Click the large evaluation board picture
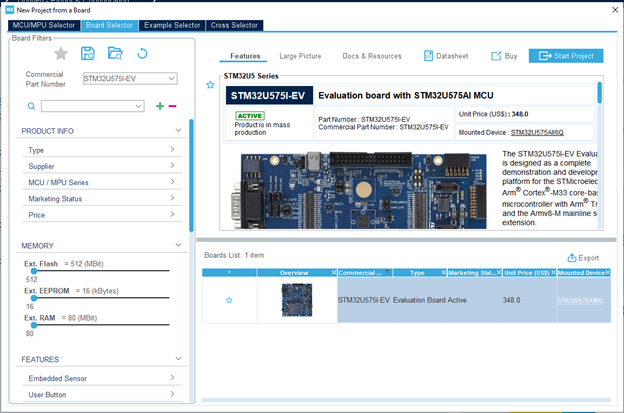Image resolution: width=624 pixels, height=413 pixels. tap(359, 191)
